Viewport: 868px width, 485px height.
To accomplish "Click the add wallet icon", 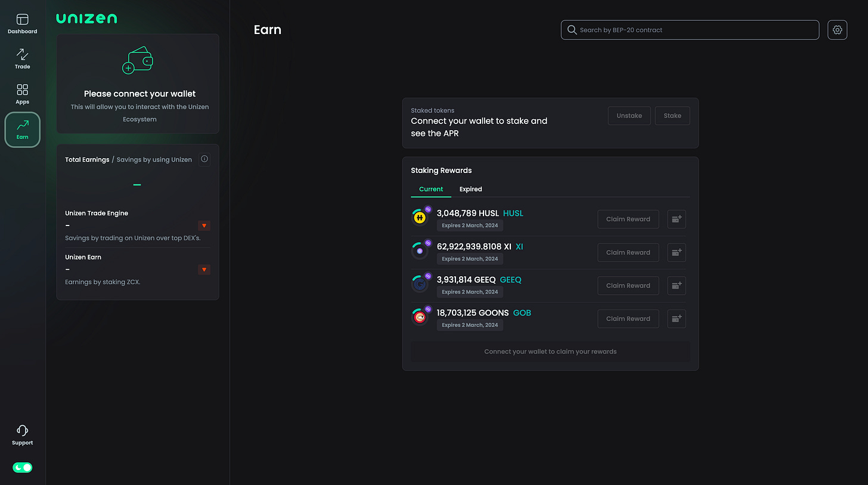I will tap(138, 60).
